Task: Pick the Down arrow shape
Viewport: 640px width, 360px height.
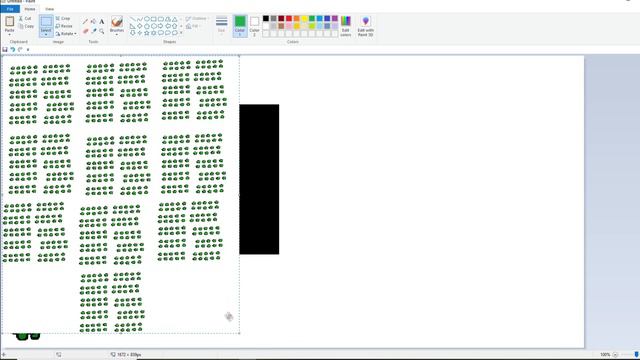Action: [132, 33]
